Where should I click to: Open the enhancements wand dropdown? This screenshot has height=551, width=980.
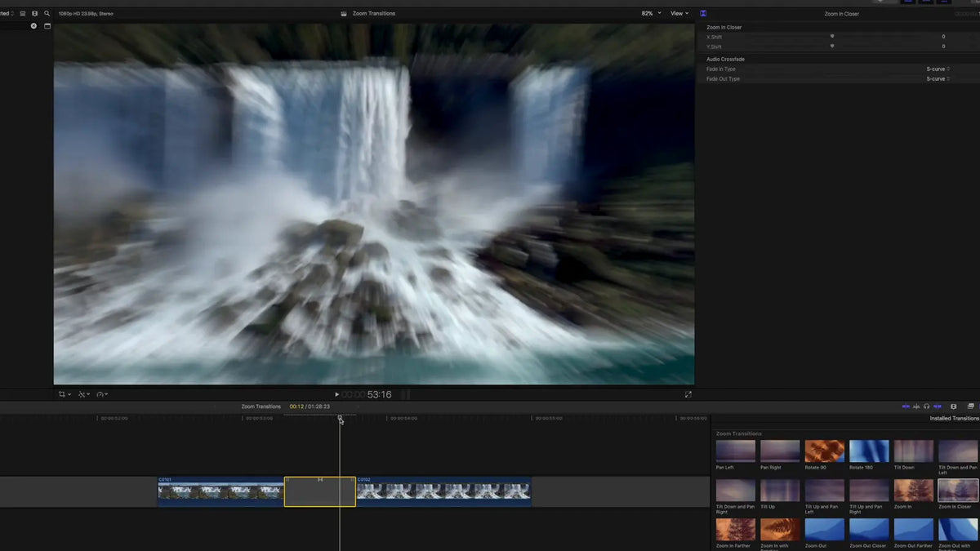click(84, 394)
